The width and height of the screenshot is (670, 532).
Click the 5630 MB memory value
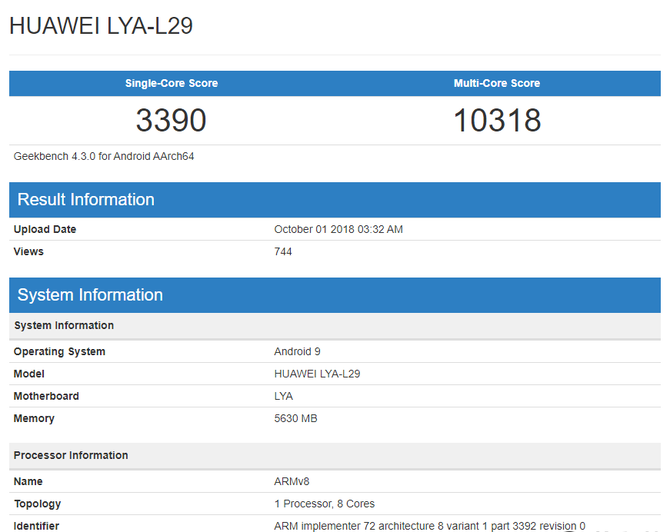(x=295, y=418)
